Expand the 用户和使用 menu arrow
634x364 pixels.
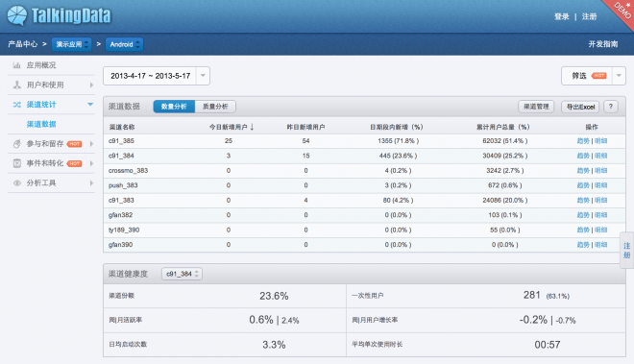(x=91, y=85)
